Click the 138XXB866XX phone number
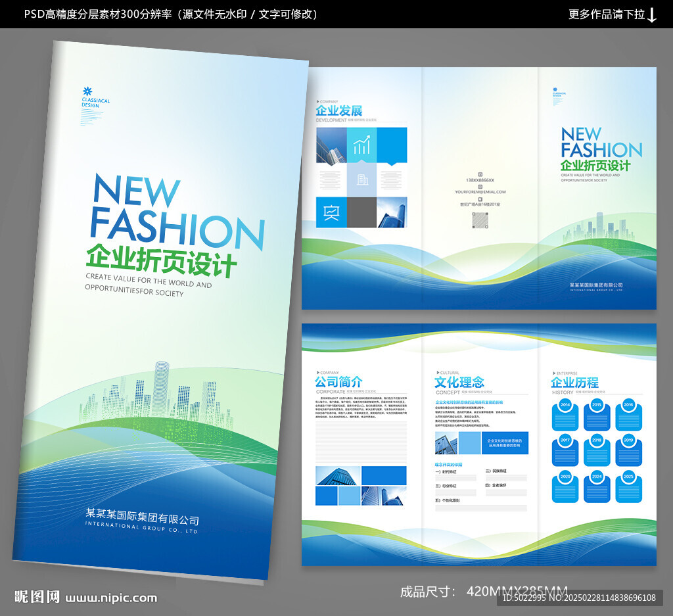 click(x=480, y=180)
